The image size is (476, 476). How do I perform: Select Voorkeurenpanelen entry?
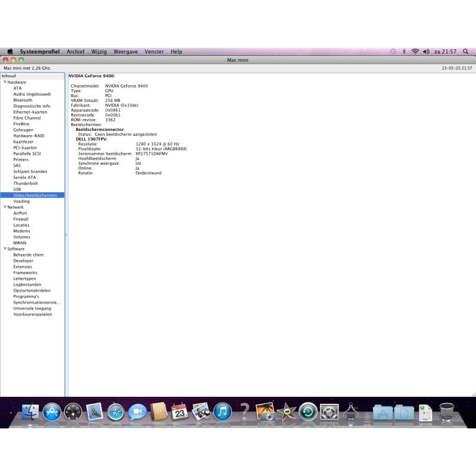[x=33, y=314]
